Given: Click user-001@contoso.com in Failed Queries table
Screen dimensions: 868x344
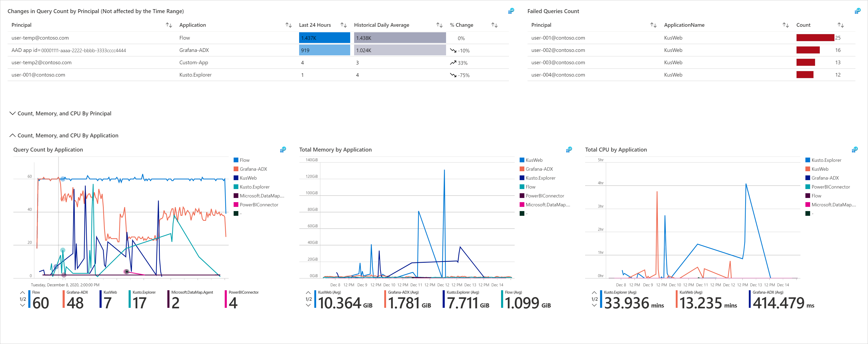Looking at the screenshot, I should coord(558,38).
